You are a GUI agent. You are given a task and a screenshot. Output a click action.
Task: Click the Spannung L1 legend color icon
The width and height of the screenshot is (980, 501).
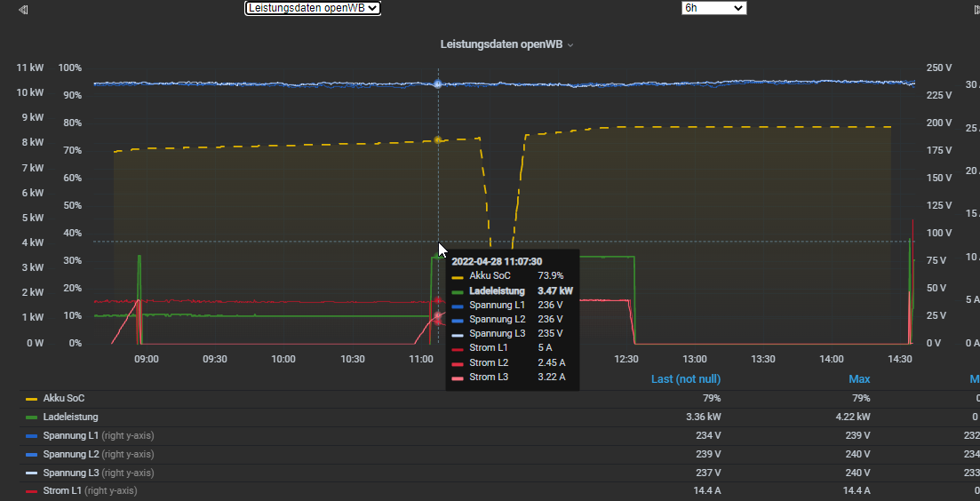tap(32, 435)
